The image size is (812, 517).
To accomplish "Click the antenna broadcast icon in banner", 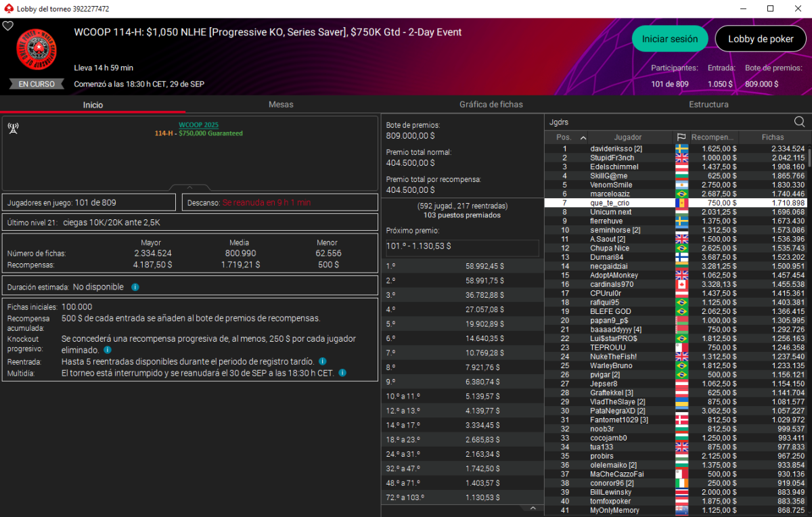I will click(x=13, y=129).
